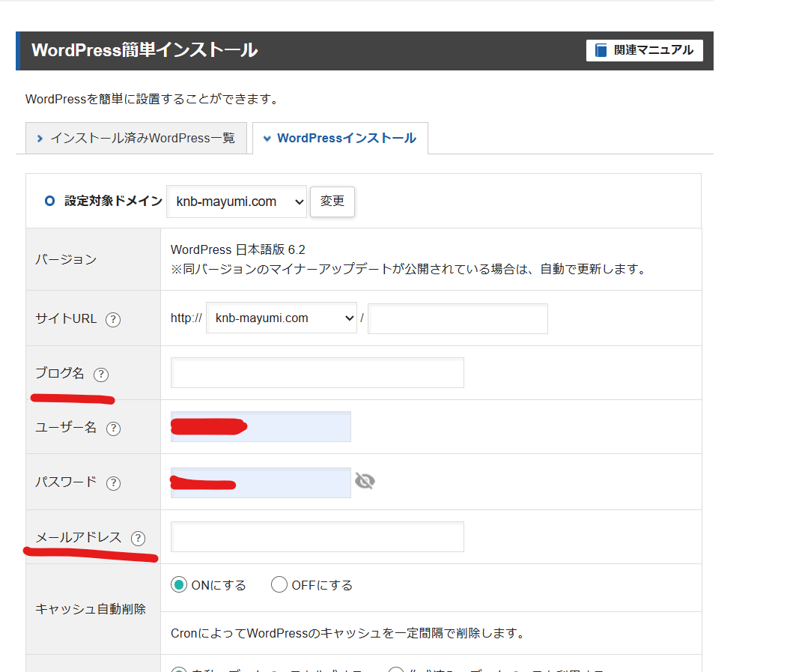Open the 関連マニュアル link

tap(645, 50)
